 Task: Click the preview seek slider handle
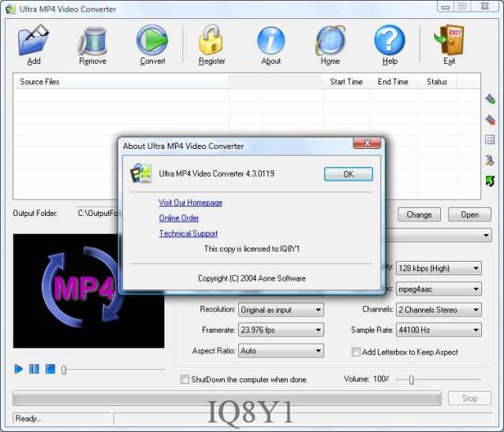tap(64, 370)
